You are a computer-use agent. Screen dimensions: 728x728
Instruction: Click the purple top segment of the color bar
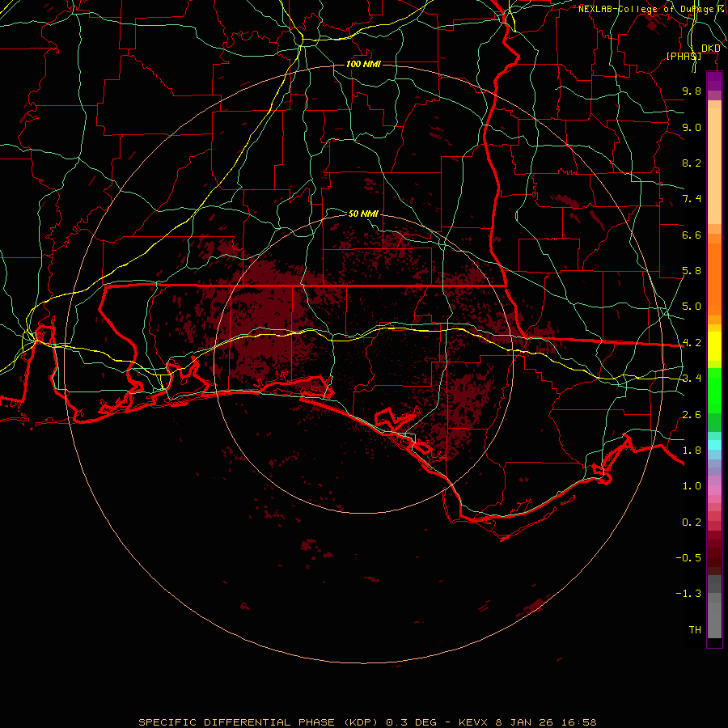(714, 81)
